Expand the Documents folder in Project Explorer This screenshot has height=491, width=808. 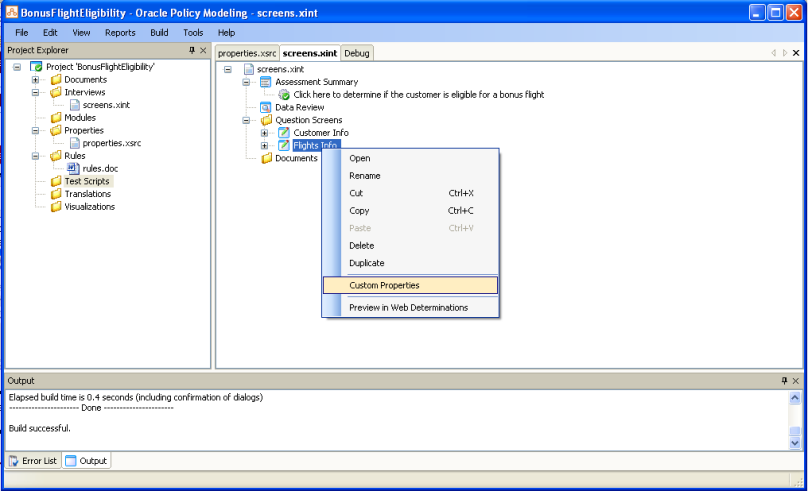pyautogui.click(x=36, y=80)
